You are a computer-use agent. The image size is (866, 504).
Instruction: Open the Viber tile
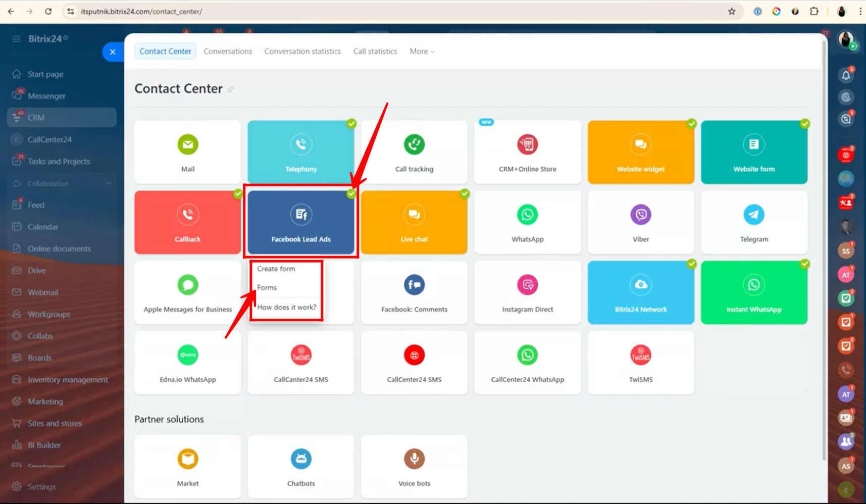(641, 222)
